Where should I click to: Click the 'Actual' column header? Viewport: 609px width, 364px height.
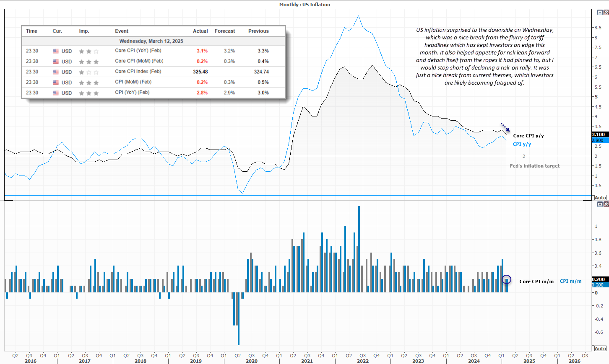click(200, 31)
